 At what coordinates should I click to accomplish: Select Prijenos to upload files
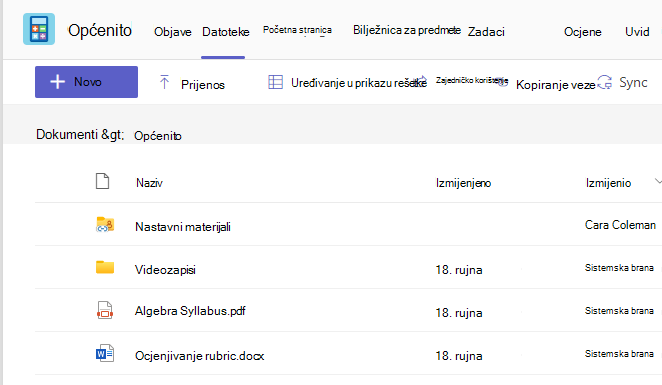pyautogui.click(x=203, y=85)
